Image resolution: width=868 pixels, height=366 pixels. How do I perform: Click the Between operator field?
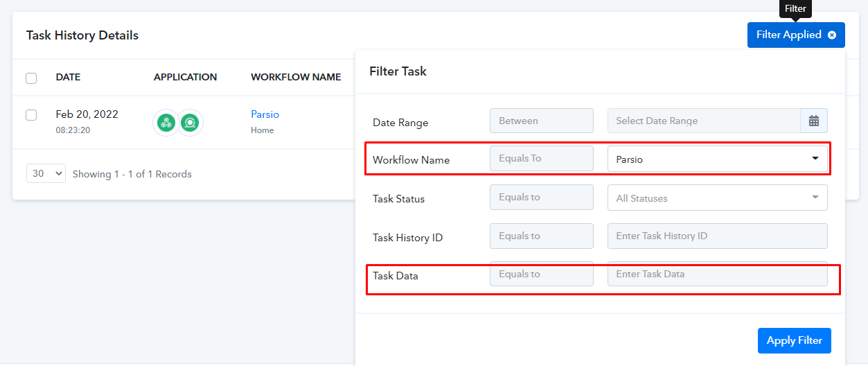click(x=542, y=121)
